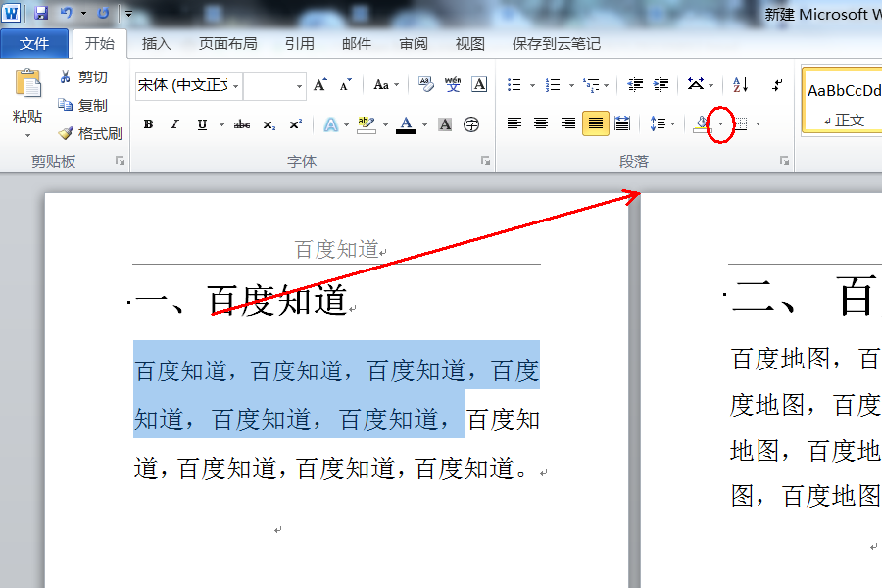Open Change Case Aa dropdown
The height and width of the screenshot is (588, 882).
tap(386, 85)
